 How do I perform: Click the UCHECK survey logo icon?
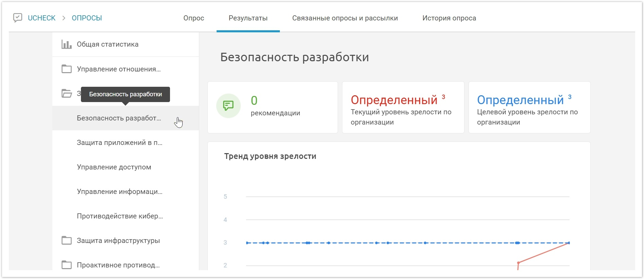click(x=18, y=18)
